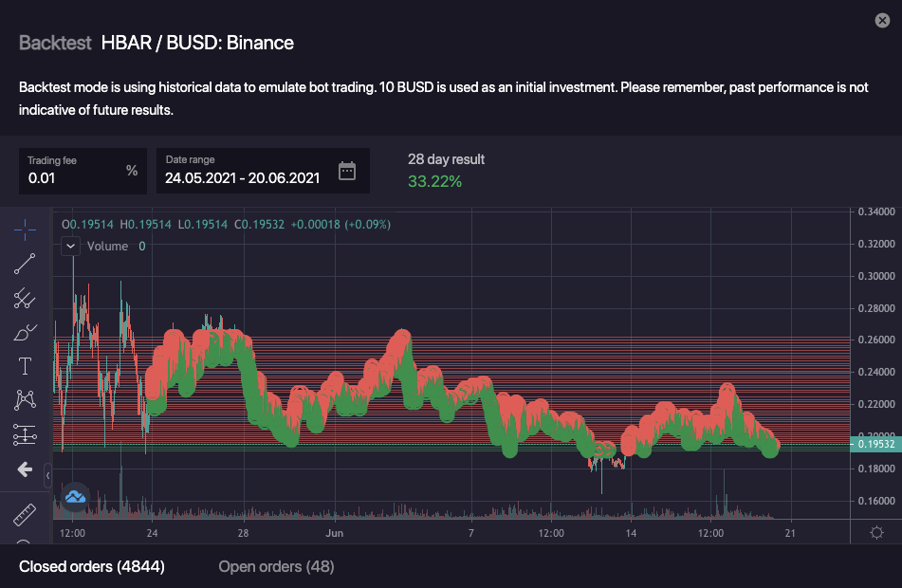This screenshot has height=588, width=902.
Task: Switch to Open orders tab
Action: pos(276,566)
